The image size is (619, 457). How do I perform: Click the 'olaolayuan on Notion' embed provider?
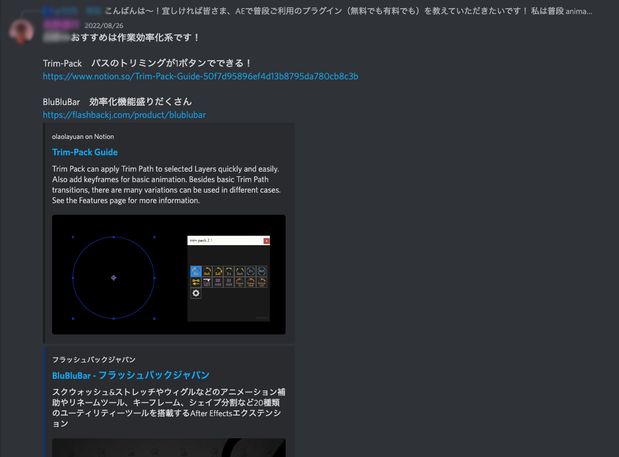pyautogui.click(x=83, y=137)
